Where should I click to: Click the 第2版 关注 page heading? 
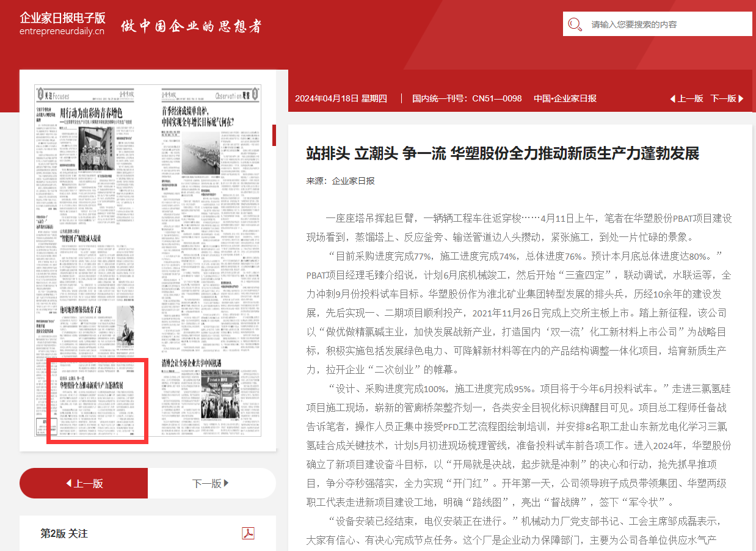click(64, 533)
